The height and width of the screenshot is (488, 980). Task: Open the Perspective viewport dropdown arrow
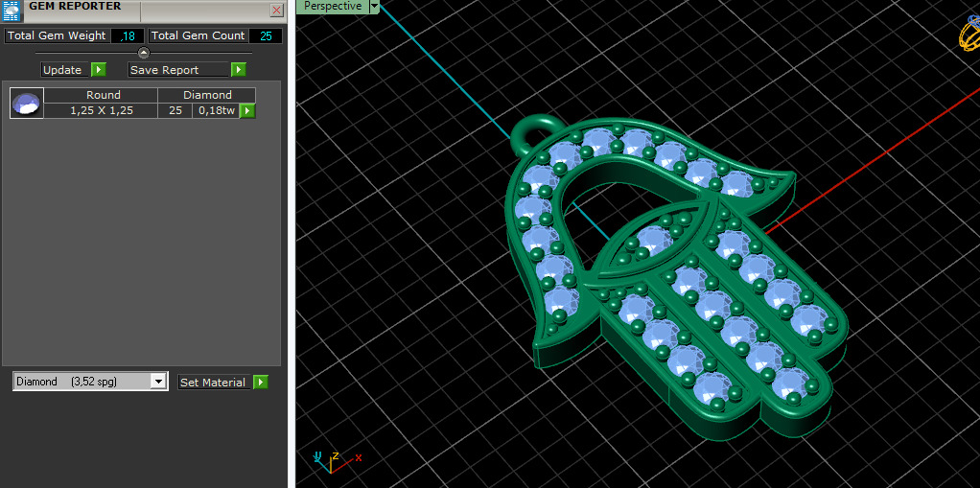pyautogui.click(x=374, y=7)
